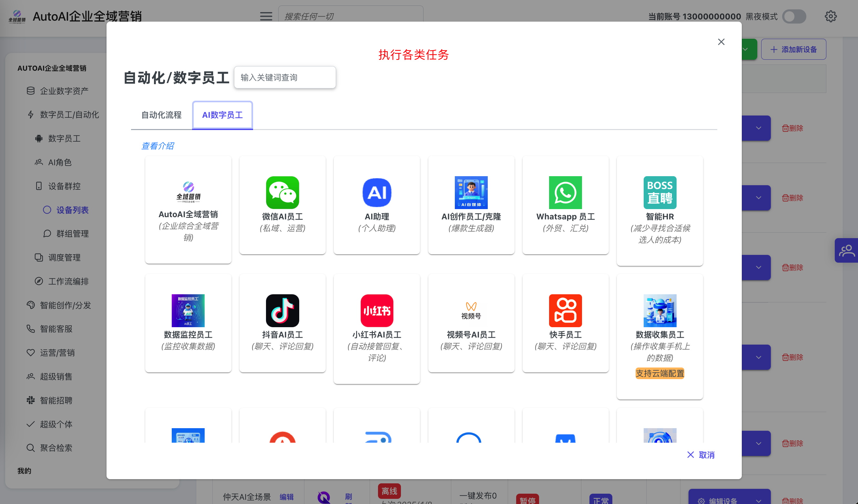This screenshot has height=504, width=858.
Task: Click the AutoAI logo in header
Action: [x=17, y=16]
